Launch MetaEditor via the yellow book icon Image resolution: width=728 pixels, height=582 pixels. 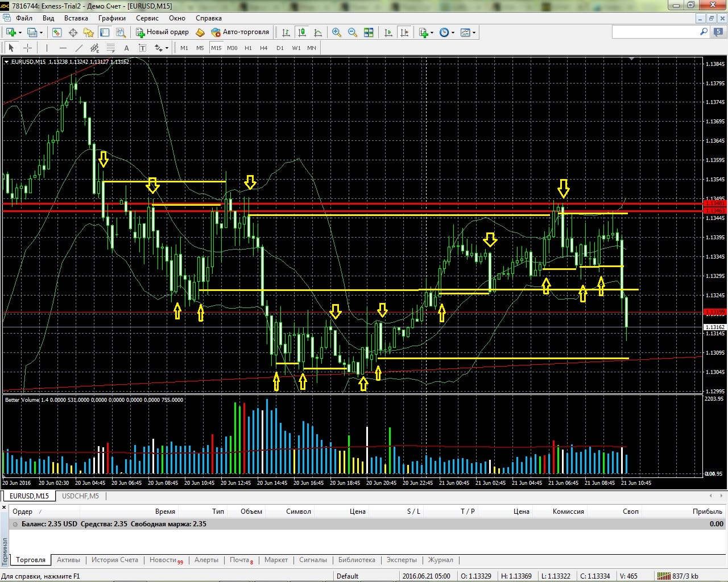coord(200,32)
